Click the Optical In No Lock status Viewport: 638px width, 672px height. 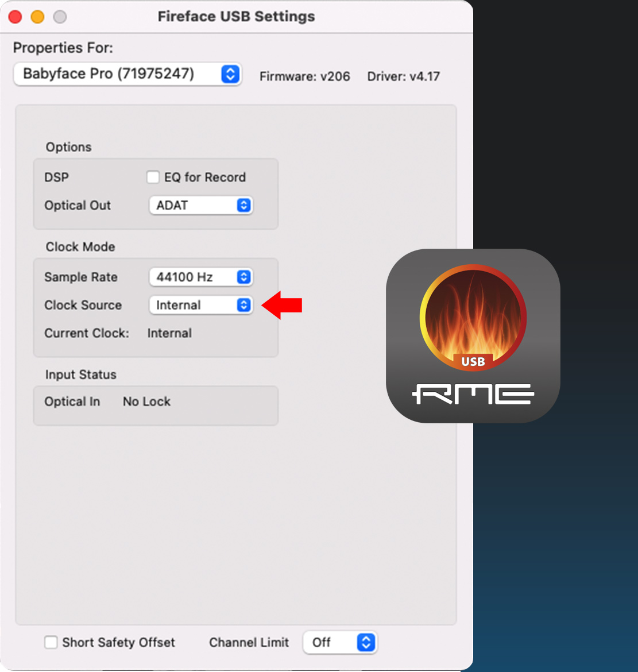click(x=146, y=401)
